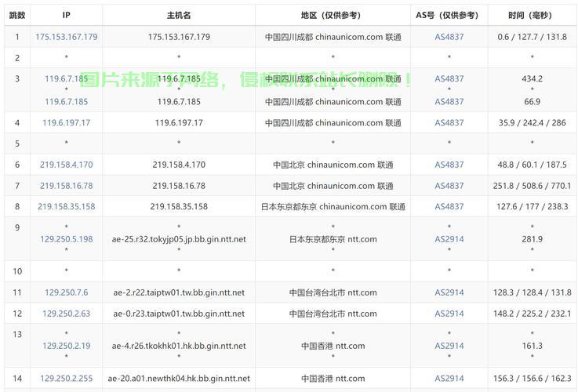Click the 地区（仅供参考） column header
578x392 pixels.
point(333,15)
